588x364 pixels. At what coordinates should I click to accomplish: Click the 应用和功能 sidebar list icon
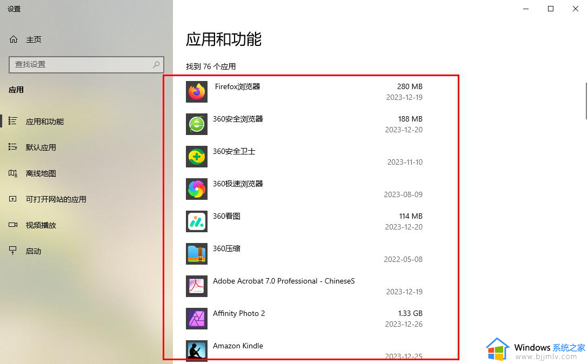[13, 121]
